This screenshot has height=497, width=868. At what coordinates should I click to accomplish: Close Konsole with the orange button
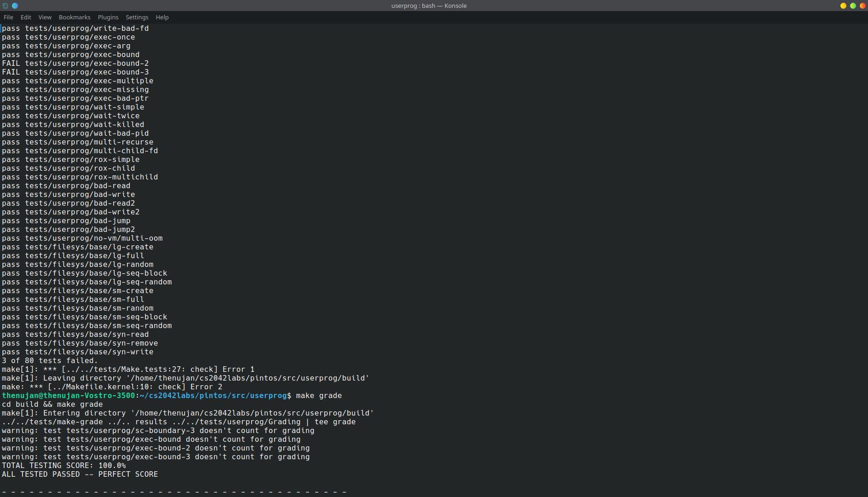click(x=862, y=6)
